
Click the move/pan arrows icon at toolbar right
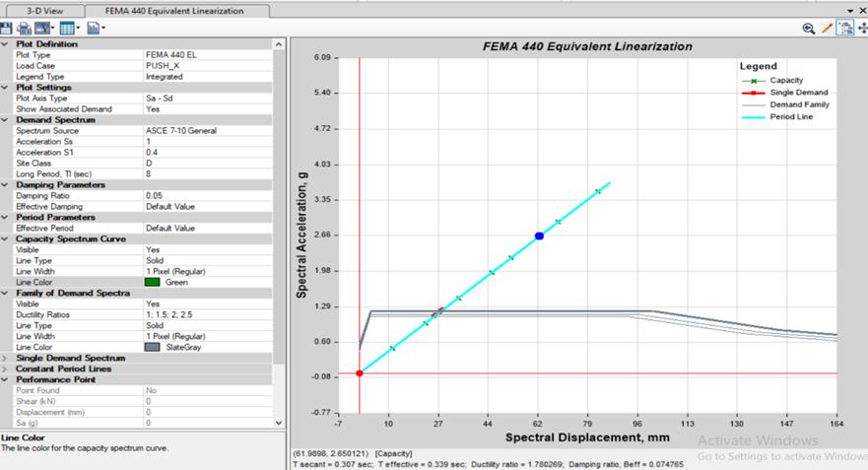coord(862,28)
